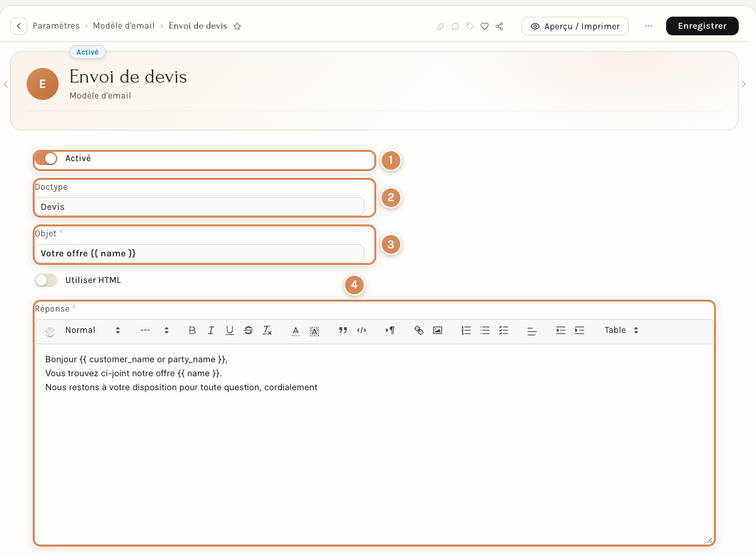Open the text color picker
The width and height of the screenshot is (756, 556).
point(296,330)
